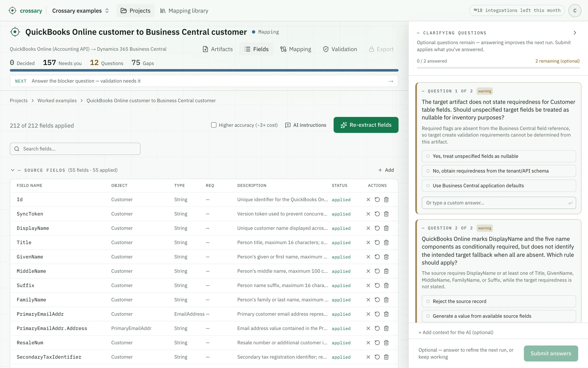Expand Add context for the AI
Viewport: 588px width, 368px height.
(x=456, y=332)
